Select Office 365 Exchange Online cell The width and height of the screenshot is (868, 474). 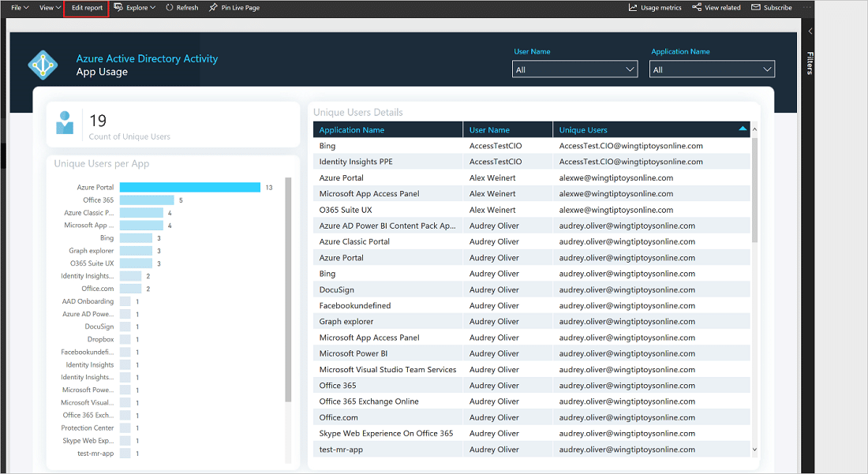pyautogui.click(x=369, y=401)
